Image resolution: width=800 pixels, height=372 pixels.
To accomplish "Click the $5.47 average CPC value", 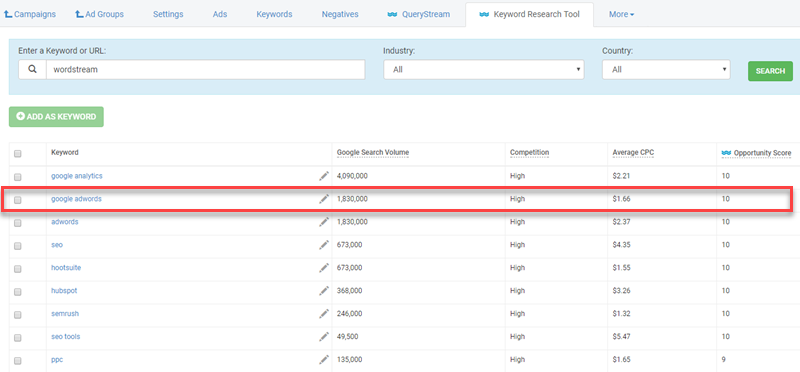I will pyautogui.click(x=621, y=337).
